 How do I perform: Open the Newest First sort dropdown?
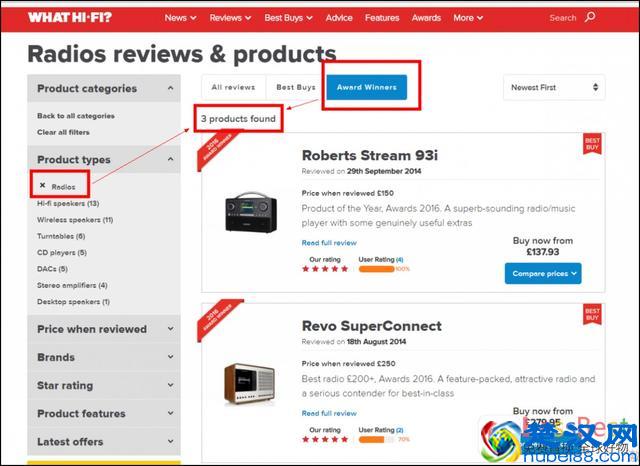(553, 87)
